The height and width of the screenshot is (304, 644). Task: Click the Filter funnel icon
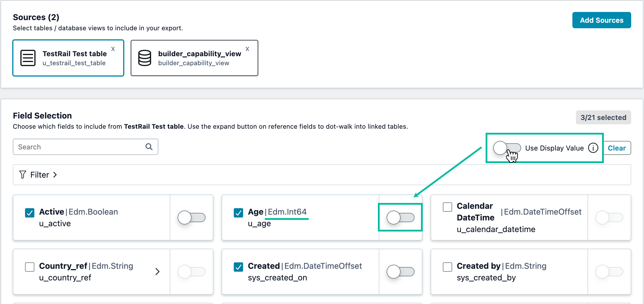click(23, 175)
